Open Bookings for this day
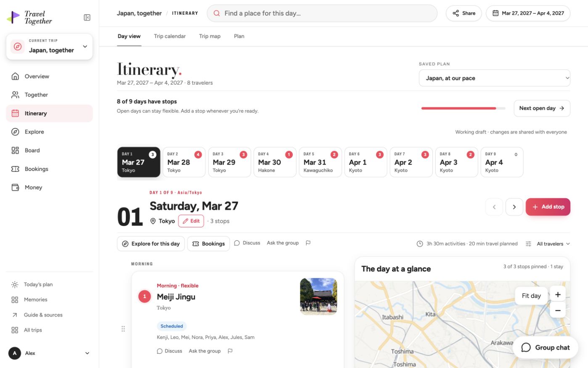The height and width of the screenshot is (368, 588). point(209,244)
